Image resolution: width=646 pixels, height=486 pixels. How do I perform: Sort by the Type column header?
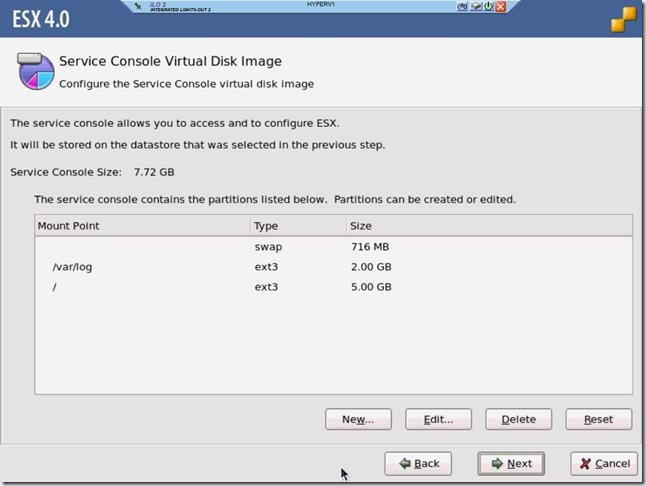pos(298,226)
